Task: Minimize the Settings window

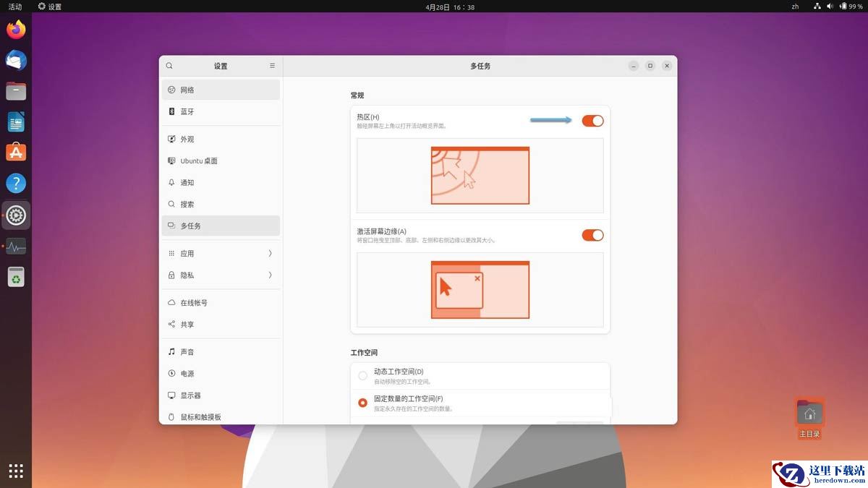Action: pyautogui.click(x=634, y=66)
